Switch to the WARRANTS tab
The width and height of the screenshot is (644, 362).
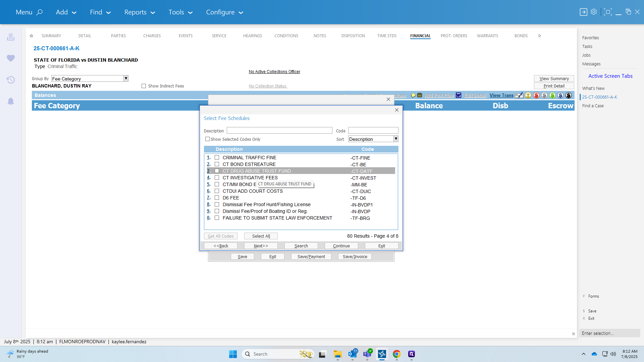coord(487,36)
